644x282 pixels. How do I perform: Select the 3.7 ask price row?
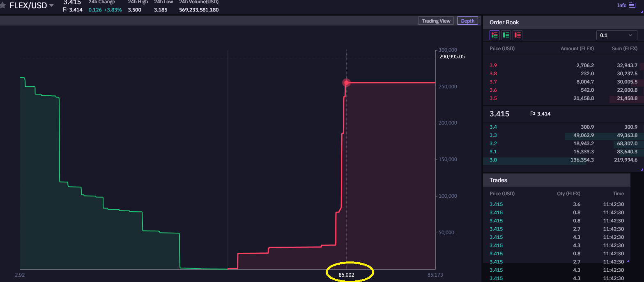click(563, 82)
